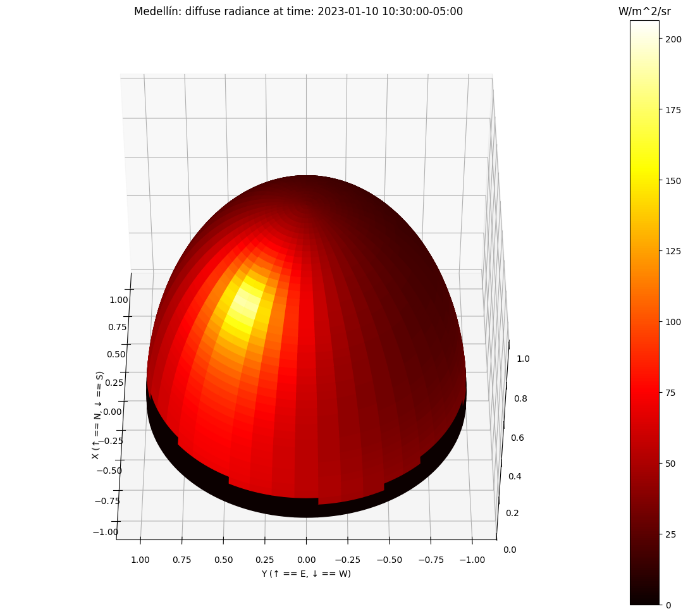Click Z-axis tick label 0.4
Viewport: 688px width, 616px height.
(x=515, y=476)
